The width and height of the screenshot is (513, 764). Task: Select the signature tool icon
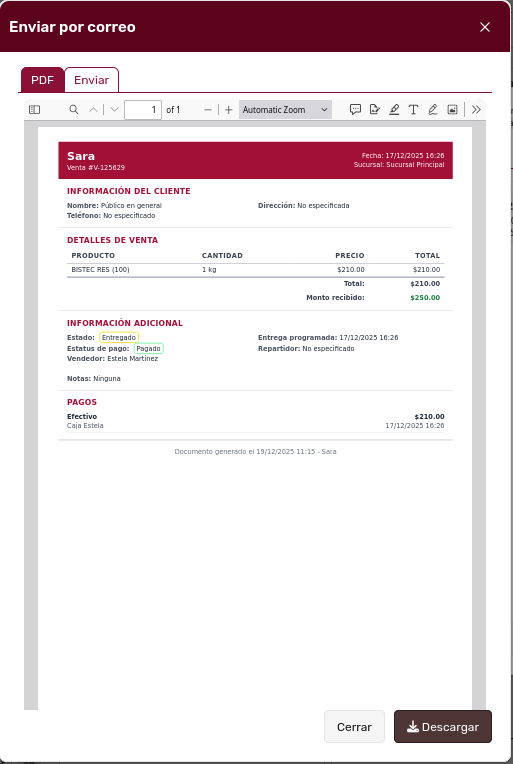[375, 110]
